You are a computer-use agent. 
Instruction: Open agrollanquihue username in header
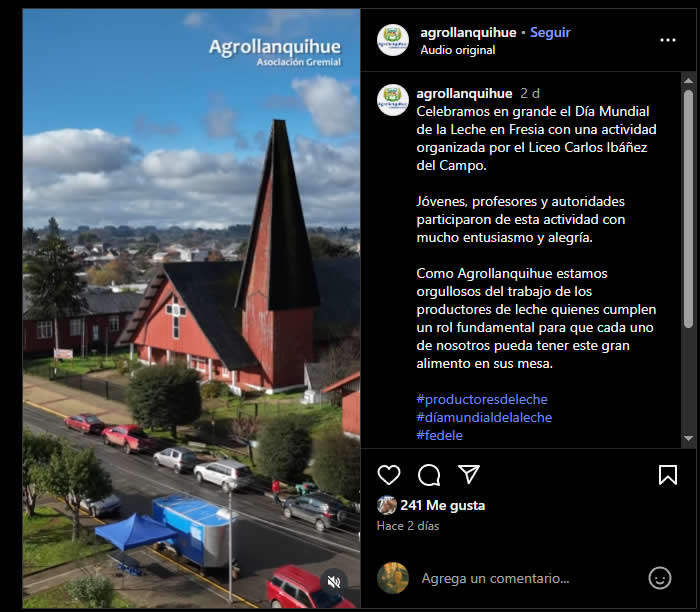pos(468,32)
